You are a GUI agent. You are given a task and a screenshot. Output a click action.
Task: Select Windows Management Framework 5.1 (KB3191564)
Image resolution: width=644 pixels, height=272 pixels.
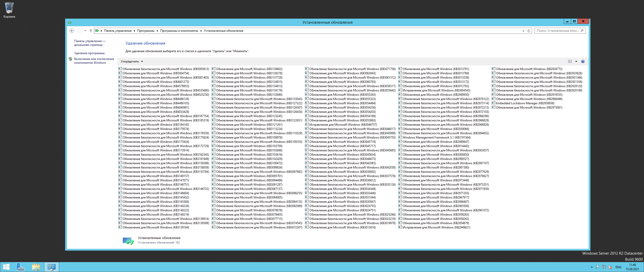(434, 138)
